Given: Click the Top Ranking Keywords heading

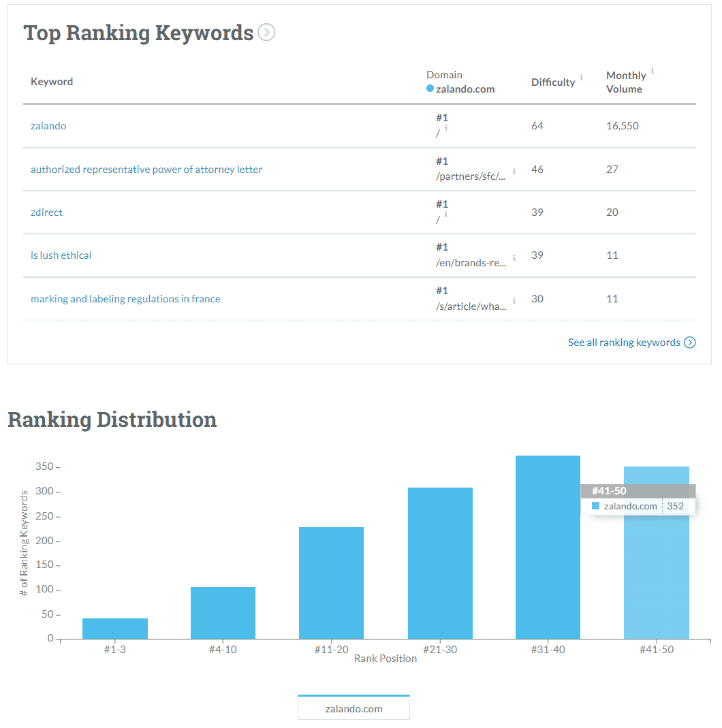Looking at the screenshot, I should [138, 33].
